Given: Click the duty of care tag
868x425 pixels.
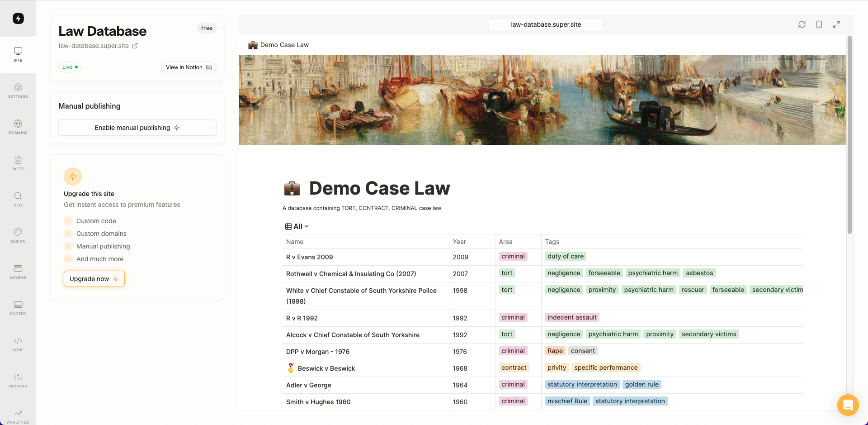Looking at the screenshot, I should 566,256.
